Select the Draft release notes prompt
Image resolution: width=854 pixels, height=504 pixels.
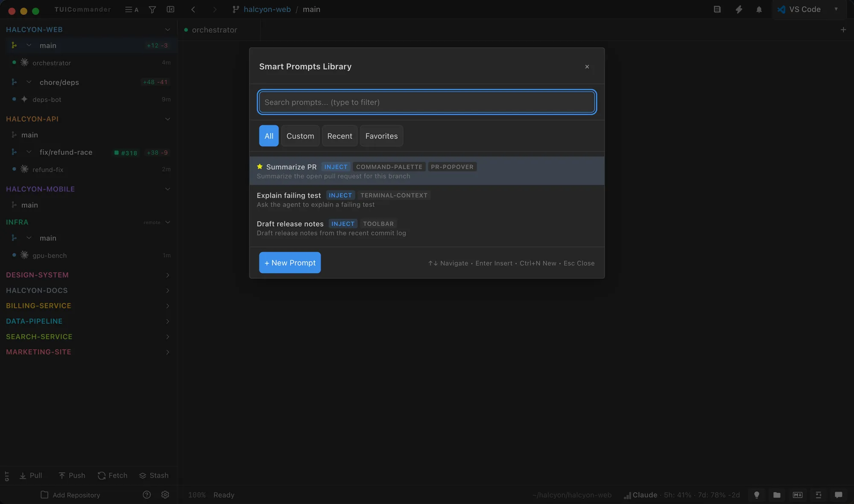[427, 228]
